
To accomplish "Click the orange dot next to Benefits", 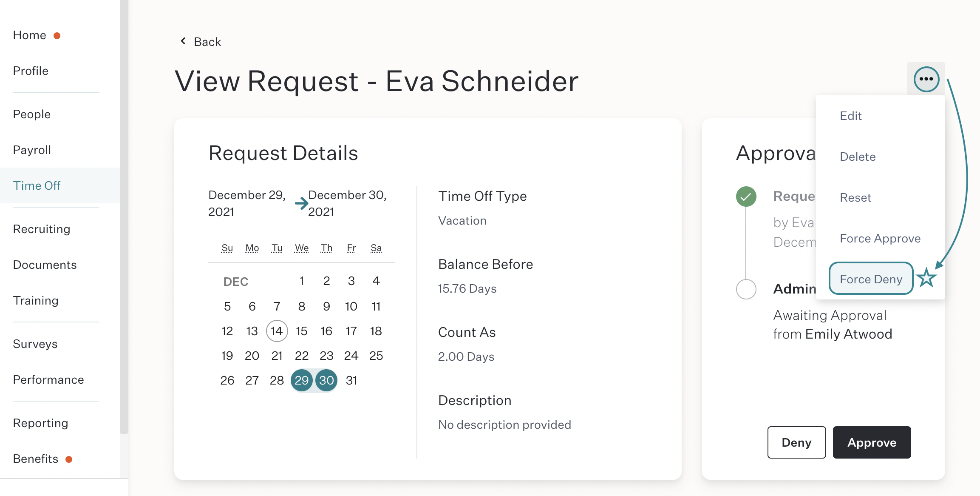I will tap(69, 459).
